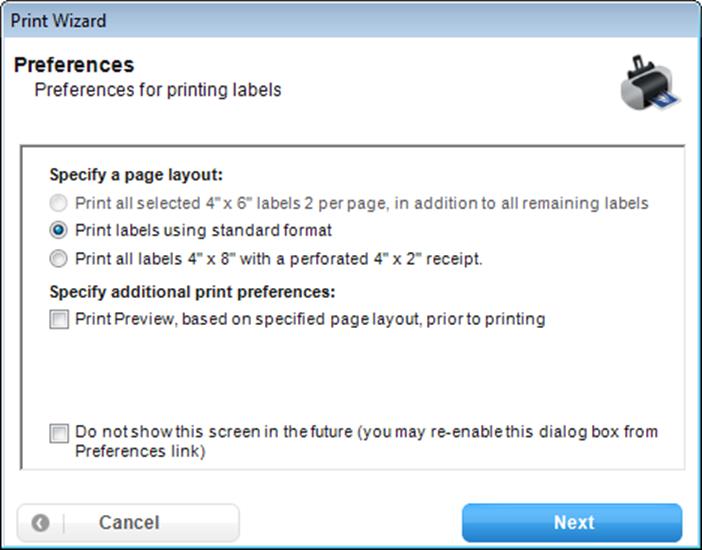Click the Print labels using standard format text
The height and width of the screenshot is (550, 702).
(x=204, y=231)
